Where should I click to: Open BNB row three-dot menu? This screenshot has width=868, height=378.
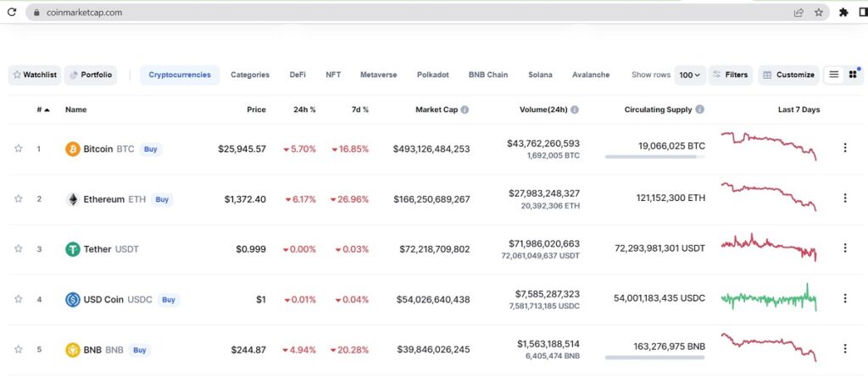(845, 348)
